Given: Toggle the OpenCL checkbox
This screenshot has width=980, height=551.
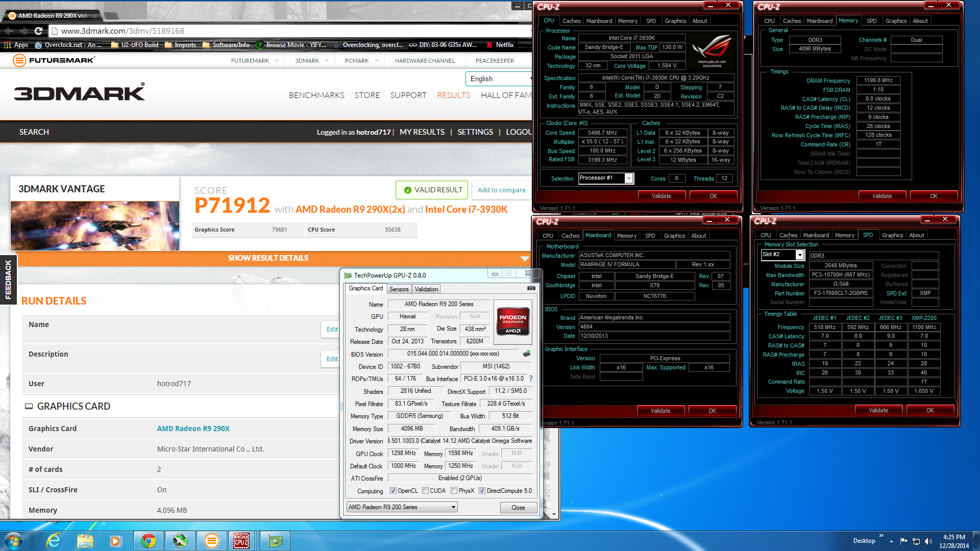Looking at the screenshot, I should 393,491.
